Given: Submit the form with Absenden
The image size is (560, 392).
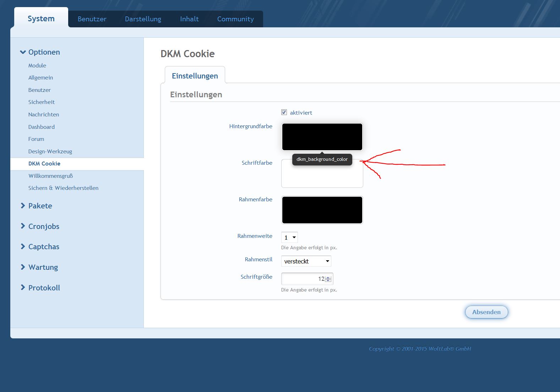Looking at the screenshot, I should [486, 312].
